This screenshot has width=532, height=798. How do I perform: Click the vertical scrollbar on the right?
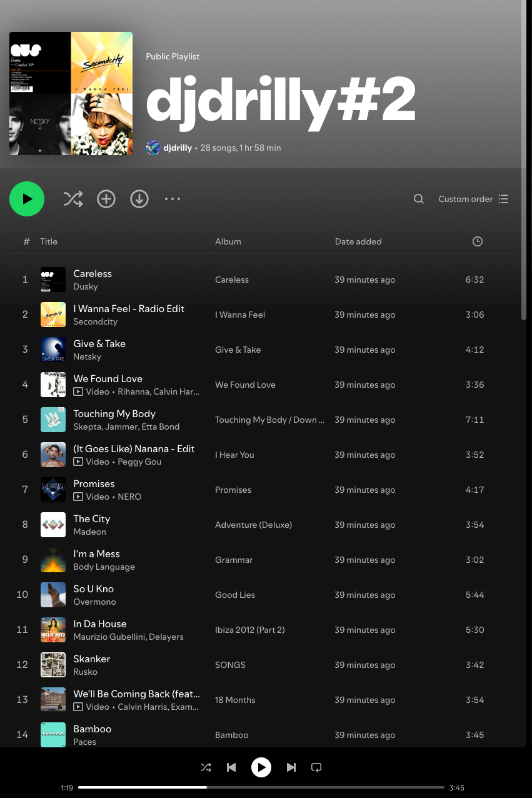524,160
